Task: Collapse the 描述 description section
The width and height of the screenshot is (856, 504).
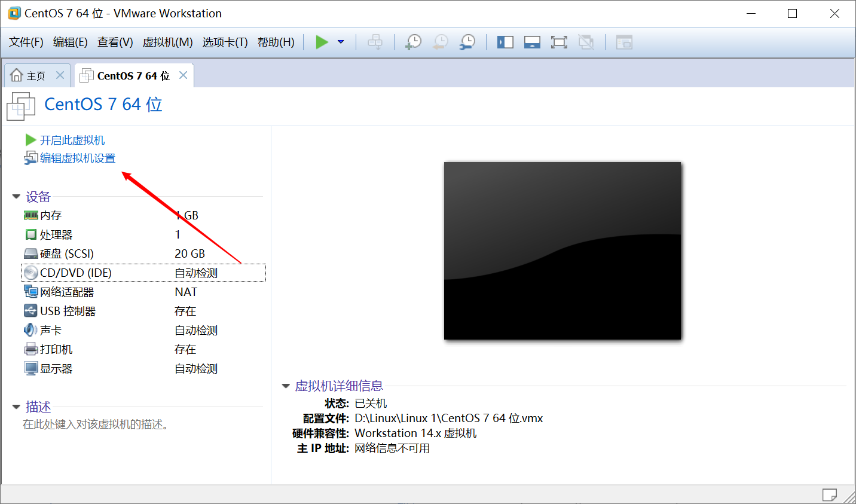Action: [16, 407]
